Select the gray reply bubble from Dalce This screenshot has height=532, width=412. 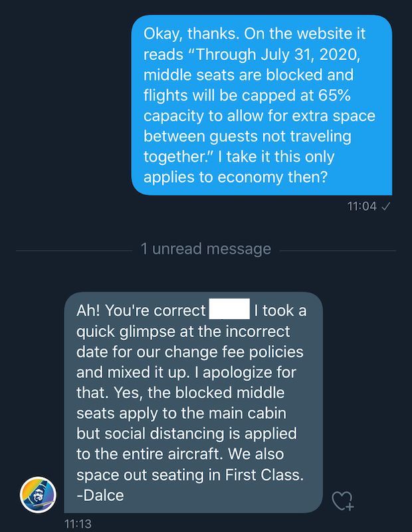(193, 402)
